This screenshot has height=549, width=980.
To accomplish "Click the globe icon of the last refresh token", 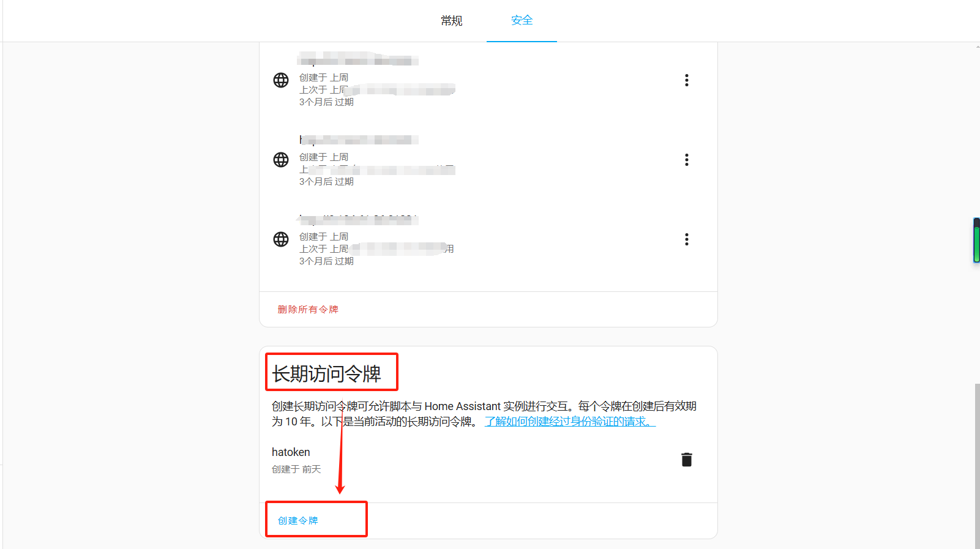I will coord(281,239).
